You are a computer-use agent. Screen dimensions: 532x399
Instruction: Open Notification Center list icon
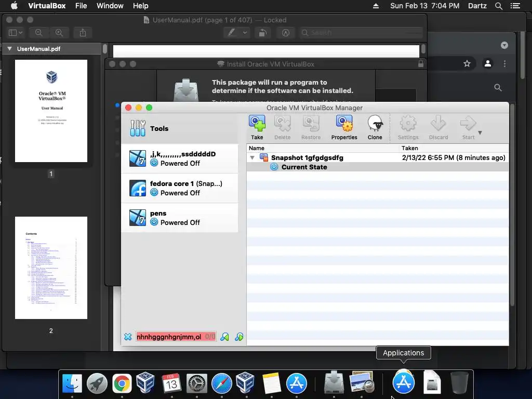(x=515, y=6)
